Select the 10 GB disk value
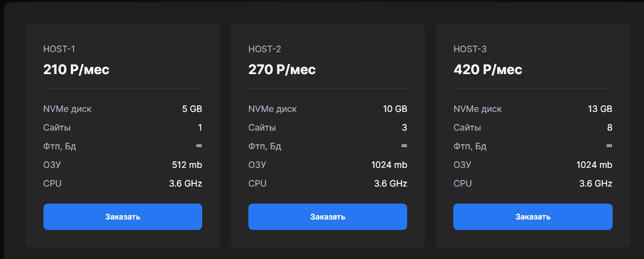This screenshot has width=644, height=259. 395,109
